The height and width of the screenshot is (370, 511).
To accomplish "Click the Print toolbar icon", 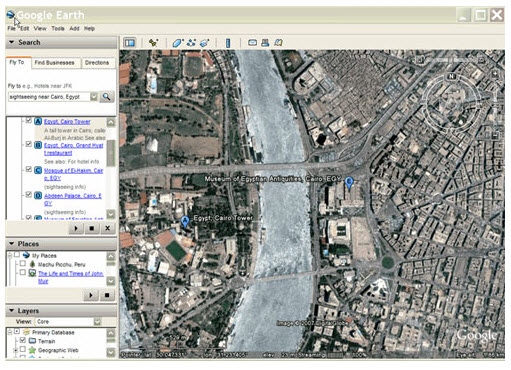I will pos(265,43).
